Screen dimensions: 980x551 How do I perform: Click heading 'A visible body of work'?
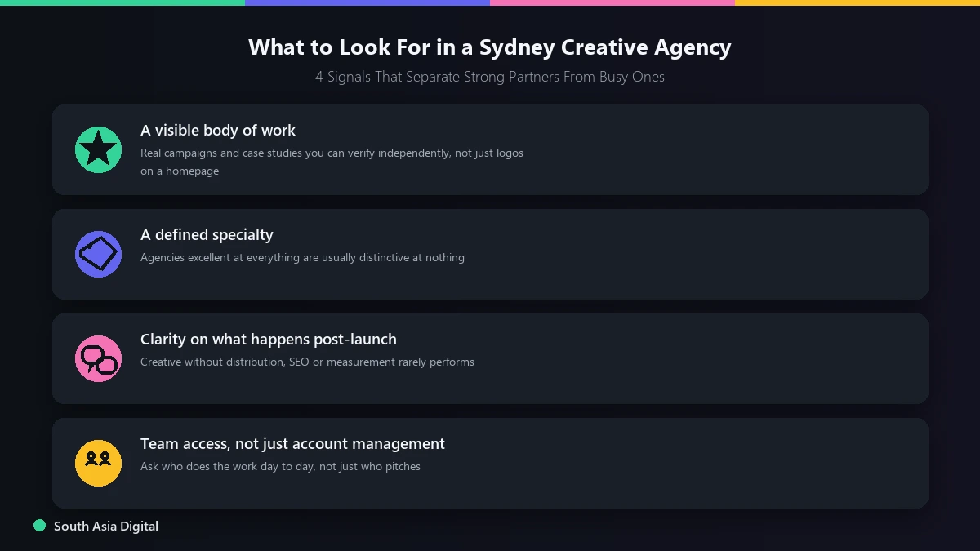218,130
